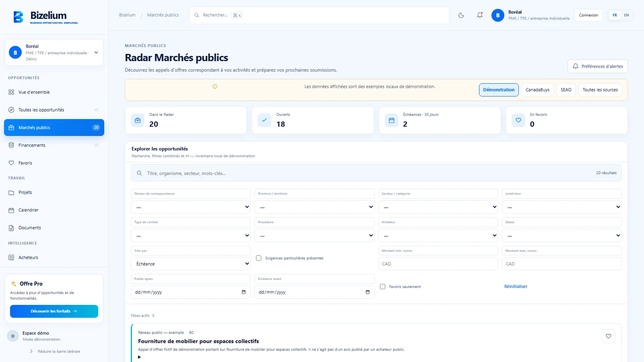Switch language to FR
The height and width of the screenshot is (362, 644).
click(x=615, y=15)
